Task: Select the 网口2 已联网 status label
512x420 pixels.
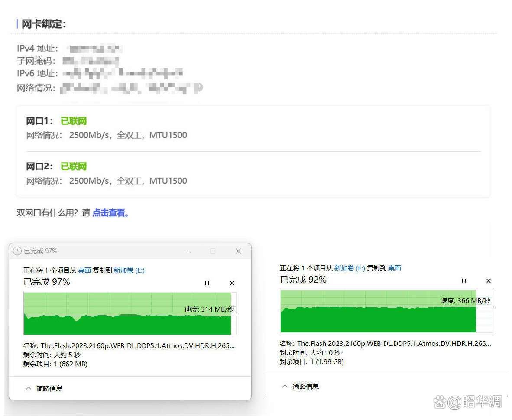Action: point(74,166)
